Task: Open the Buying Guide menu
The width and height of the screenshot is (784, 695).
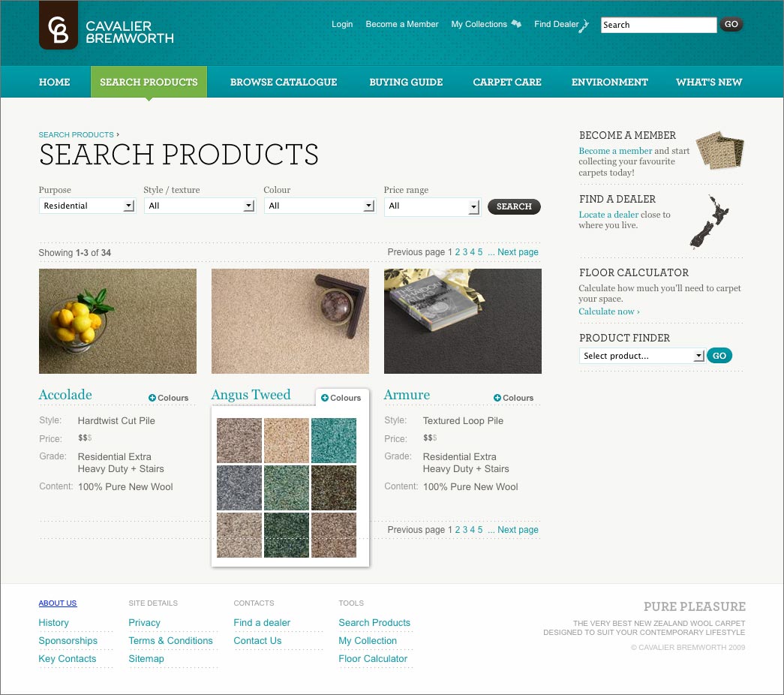Action: click(406, 82)
